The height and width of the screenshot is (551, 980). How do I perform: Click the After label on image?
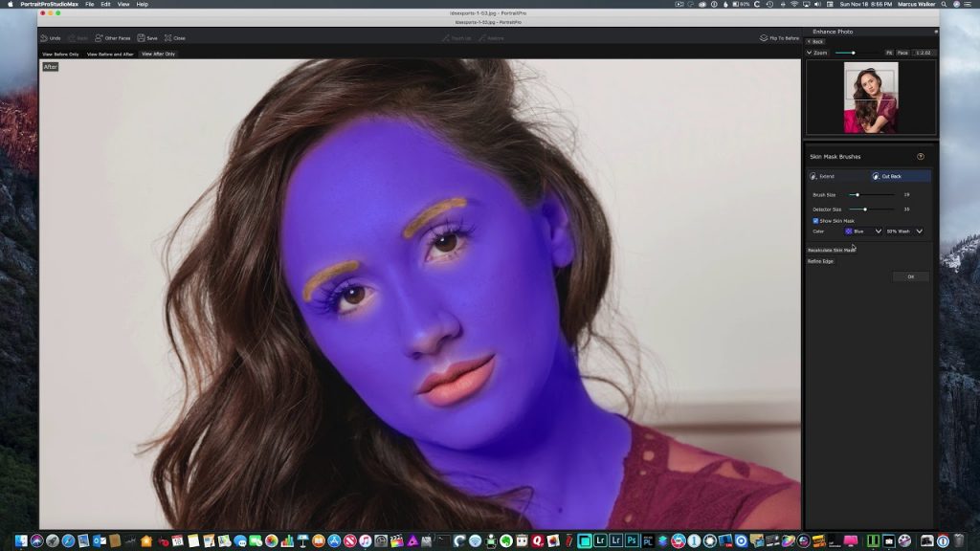point(50,67)
